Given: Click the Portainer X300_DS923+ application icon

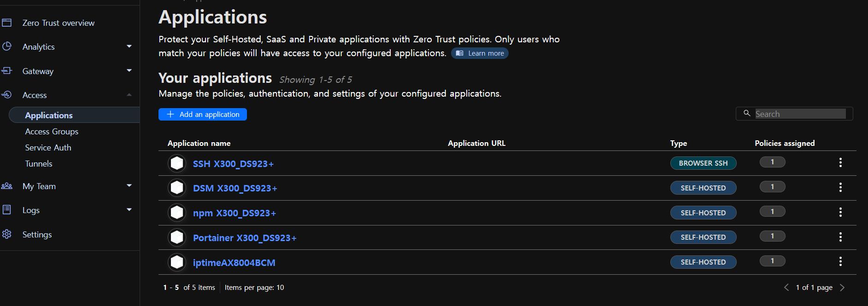Looking at the screenshot, I should (x=177, y=237).
